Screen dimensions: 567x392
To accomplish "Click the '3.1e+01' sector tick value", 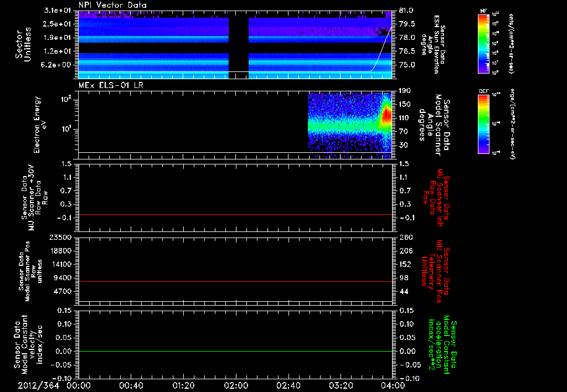I will (58, 11).
